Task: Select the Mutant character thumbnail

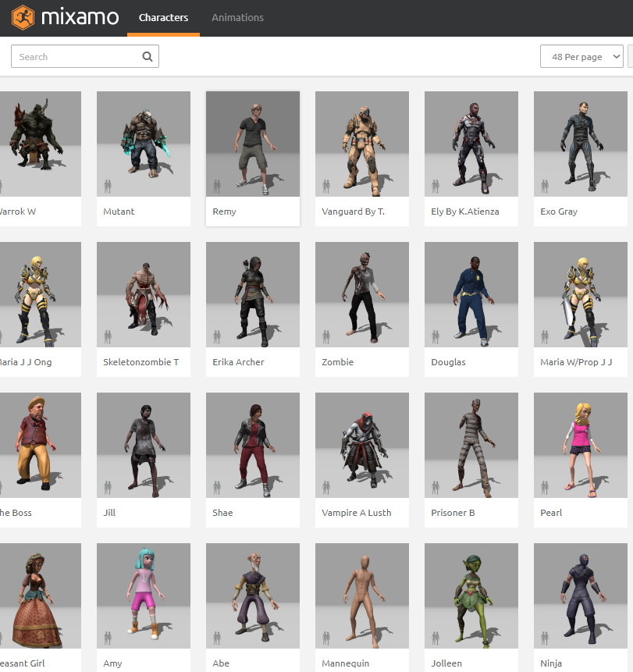Action: (x=144, y=144)
